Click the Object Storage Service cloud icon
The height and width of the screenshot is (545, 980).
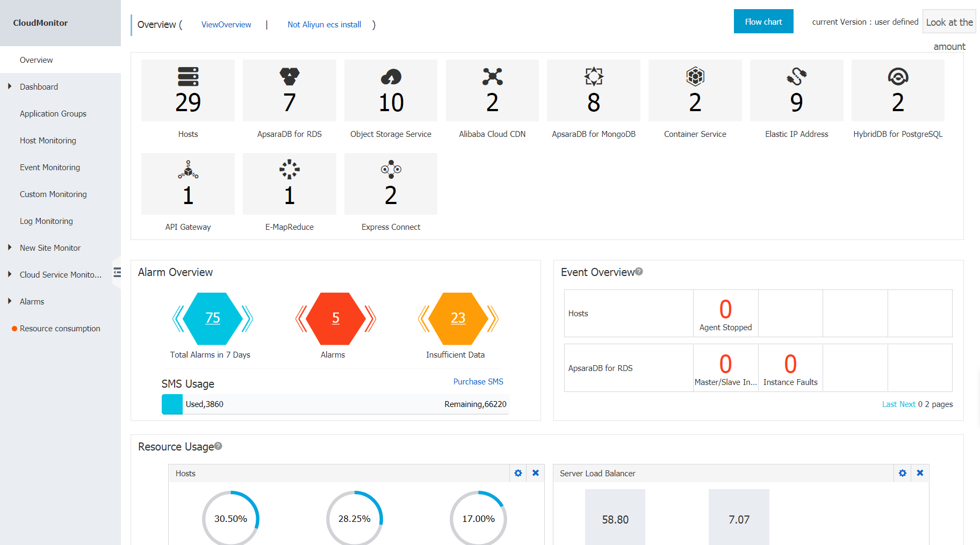[391, 77]
